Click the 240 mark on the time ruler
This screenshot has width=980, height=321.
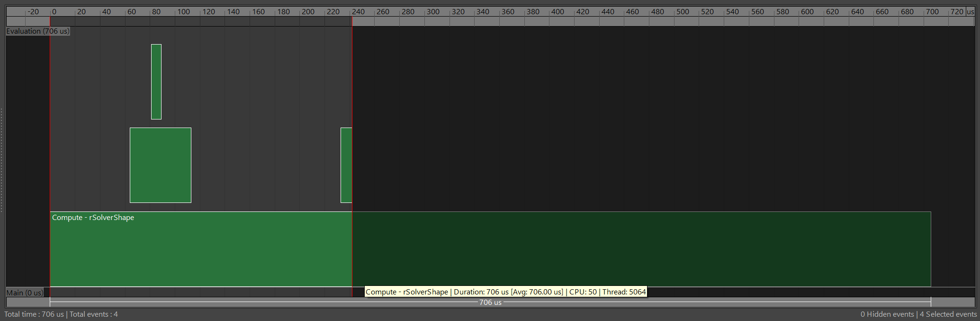[358, 12]
